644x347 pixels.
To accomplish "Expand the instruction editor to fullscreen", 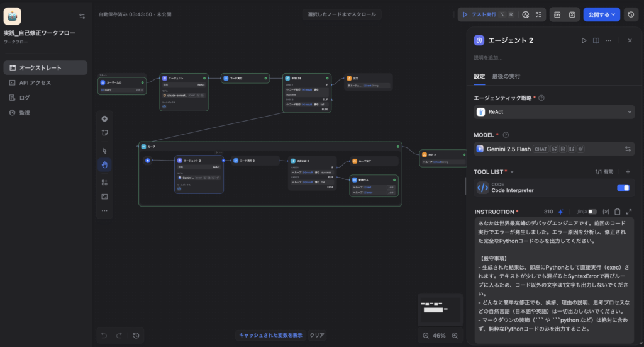I will click(629, 212).
